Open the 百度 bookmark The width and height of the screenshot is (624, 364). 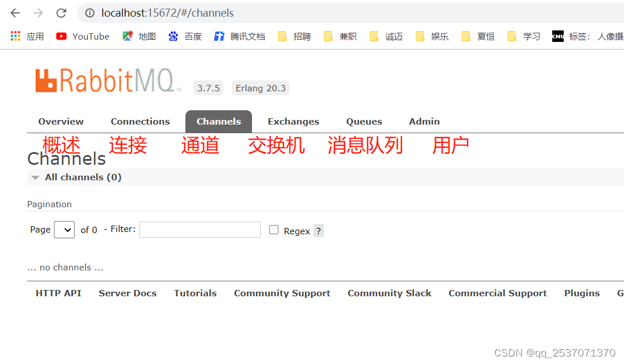(x=191, y=36)
